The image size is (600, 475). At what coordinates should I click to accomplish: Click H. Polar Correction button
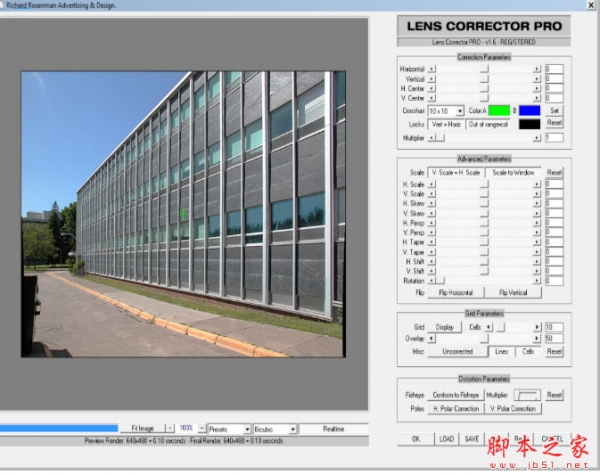(x=456, y=409)
